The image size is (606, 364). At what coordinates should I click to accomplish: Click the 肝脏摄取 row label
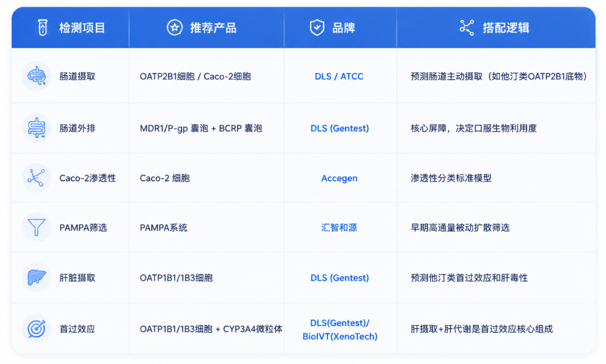[77, 278]
